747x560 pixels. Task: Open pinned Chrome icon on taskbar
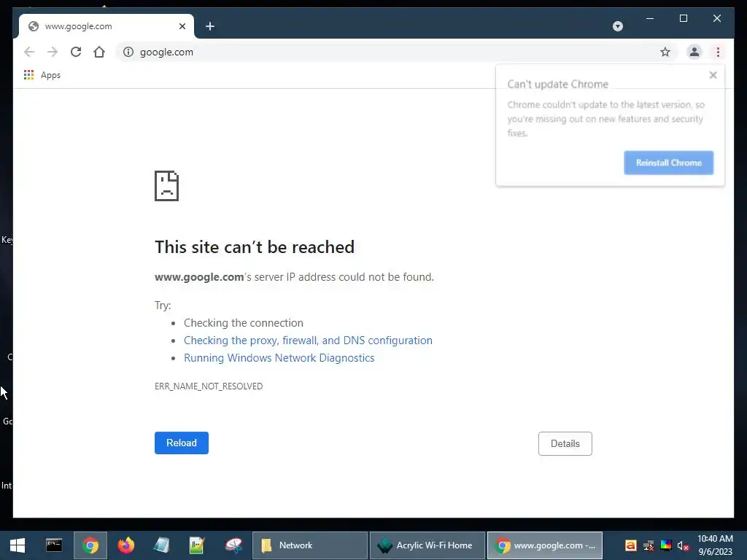coord(90,545)
